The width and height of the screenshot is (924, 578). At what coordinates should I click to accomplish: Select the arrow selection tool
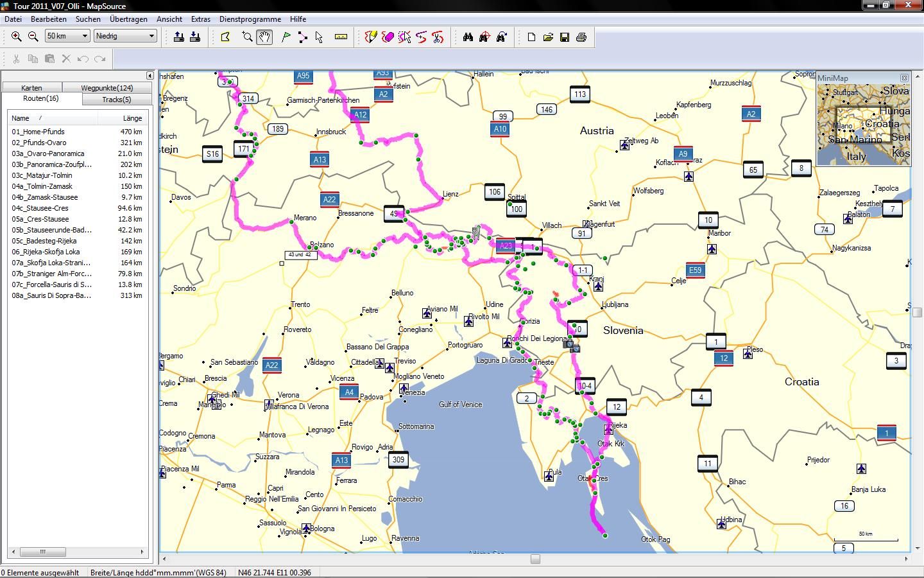coord(319,37)
